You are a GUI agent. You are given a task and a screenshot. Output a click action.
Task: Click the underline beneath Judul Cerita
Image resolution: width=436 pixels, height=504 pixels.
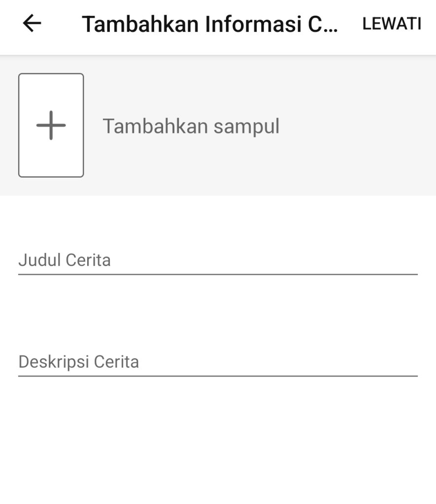point(218,274)
